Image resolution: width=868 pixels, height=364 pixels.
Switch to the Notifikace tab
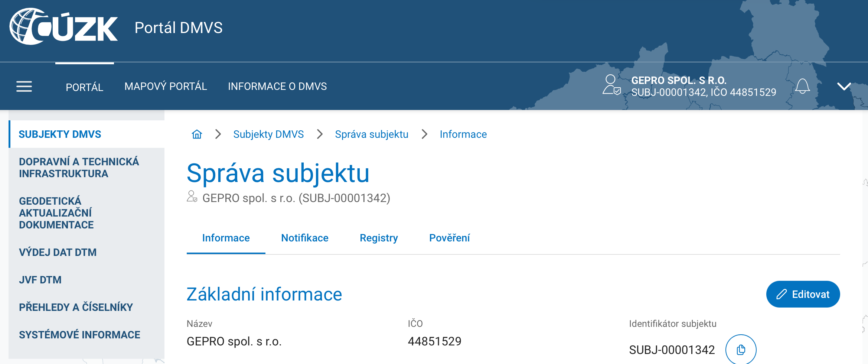(x=305, y=238)
